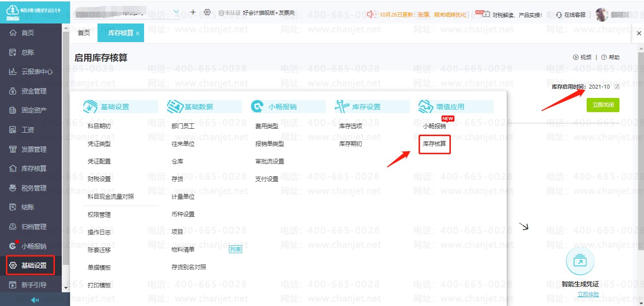Click the green 立即关闭 button
The image size is (644, 306).
[x=602, y=105]
